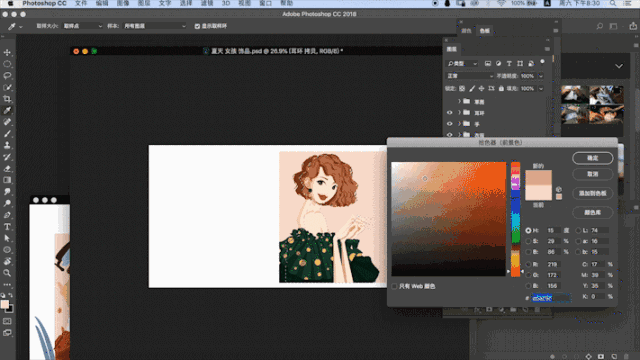Select the H hue radio button
The image size is (640, 360).
529,231
